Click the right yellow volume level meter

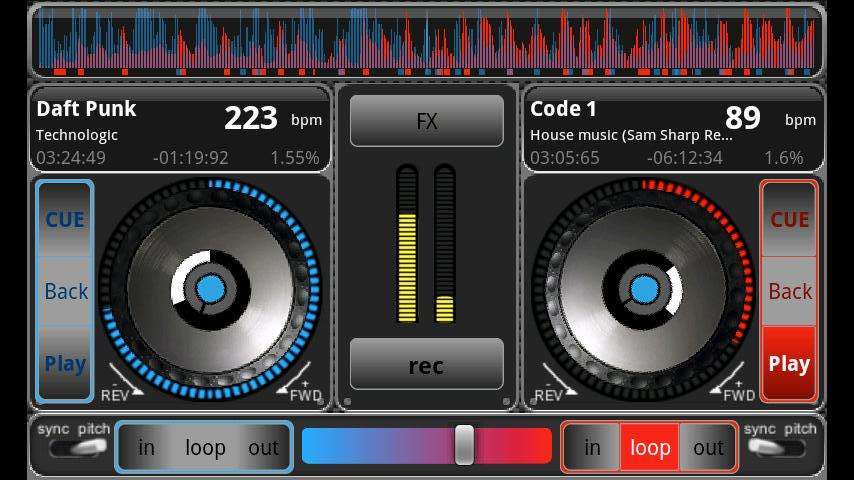click(x=444, y=244)
